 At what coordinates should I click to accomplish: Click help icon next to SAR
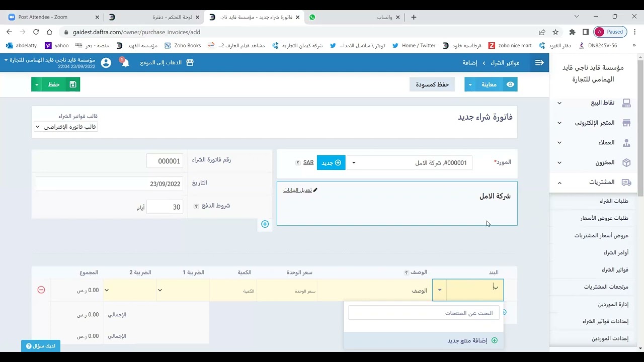point(298,163)
